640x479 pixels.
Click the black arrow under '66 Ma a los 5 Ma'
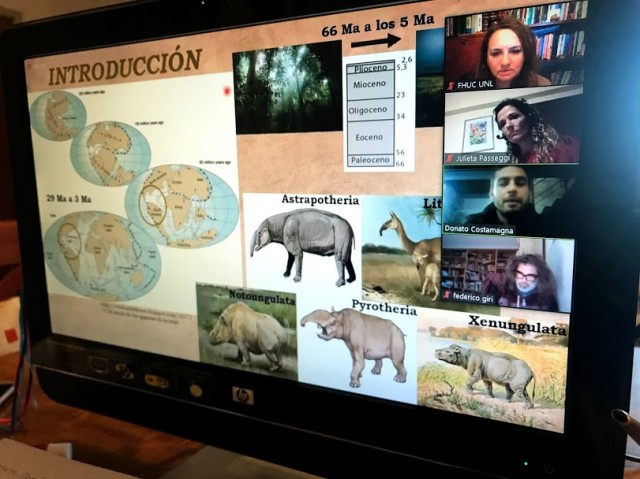point(376,41)
